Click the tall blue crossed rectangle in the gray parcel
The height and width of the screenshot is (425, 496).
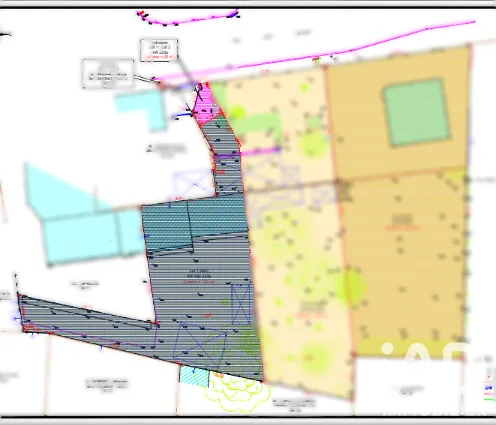tap(241, 304)
